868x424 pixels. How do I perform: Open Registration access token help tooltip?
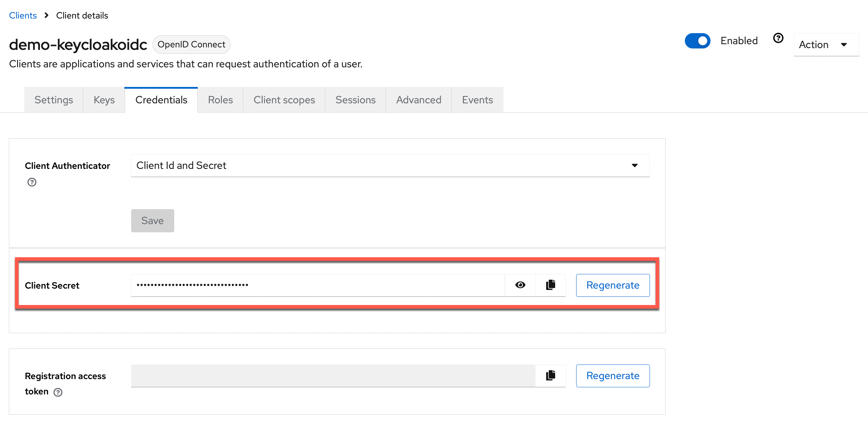pyautogui.click(x=58, y=392)
